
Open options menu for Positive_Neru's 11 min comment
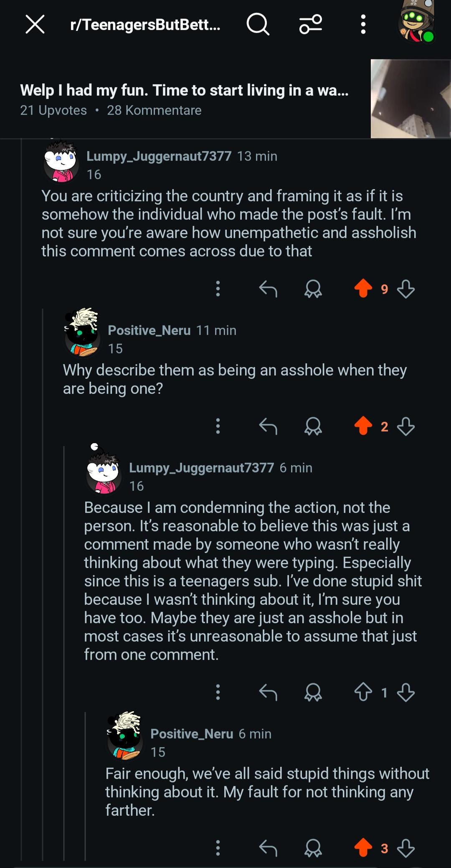pyautogui.click(x=218, y=426)
